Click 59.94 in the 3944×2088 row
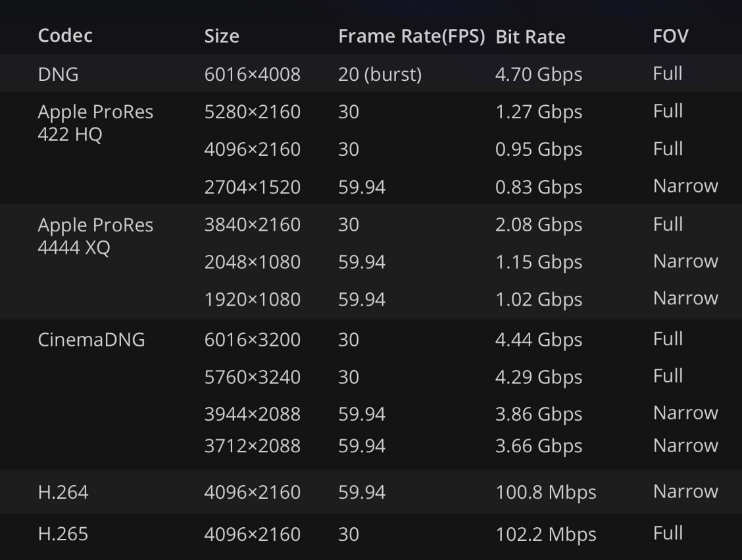The width and height of the screenshot is (742, 560). point(362,414)
